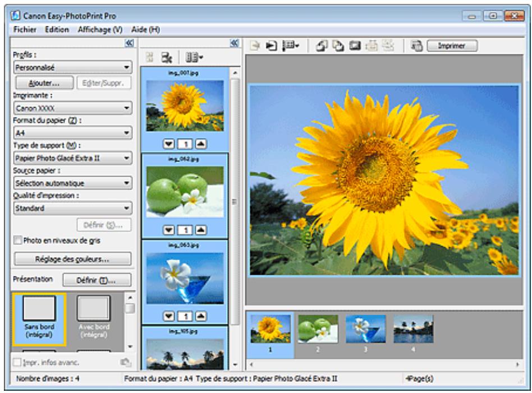This screenshot has width=532, height=393.
Task: Click the rotate left icon in preview toolbar
Action: (x=322, y=45)
